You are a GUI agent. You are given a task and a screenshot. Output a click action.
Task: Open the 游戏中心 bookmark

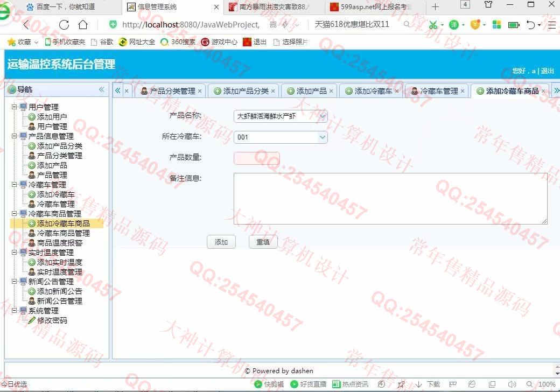tap(219, 42)
